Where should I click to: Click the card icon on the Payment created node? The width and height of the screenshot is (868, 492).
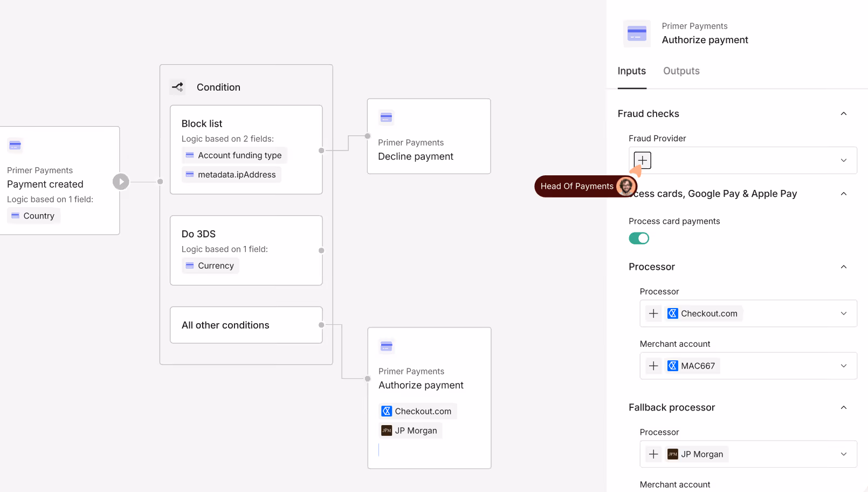(15, 145)
